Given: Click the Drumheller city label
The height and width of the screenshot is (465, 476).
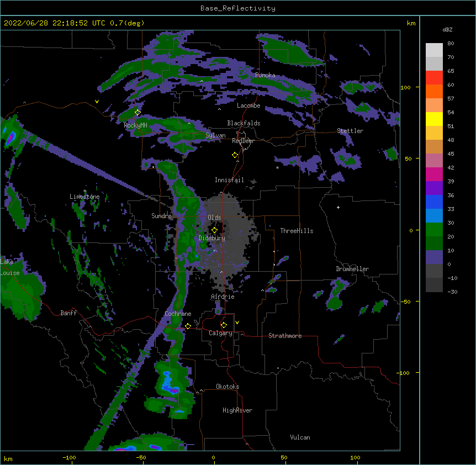Looking at the screenshot, I should (x=352, y=269).
